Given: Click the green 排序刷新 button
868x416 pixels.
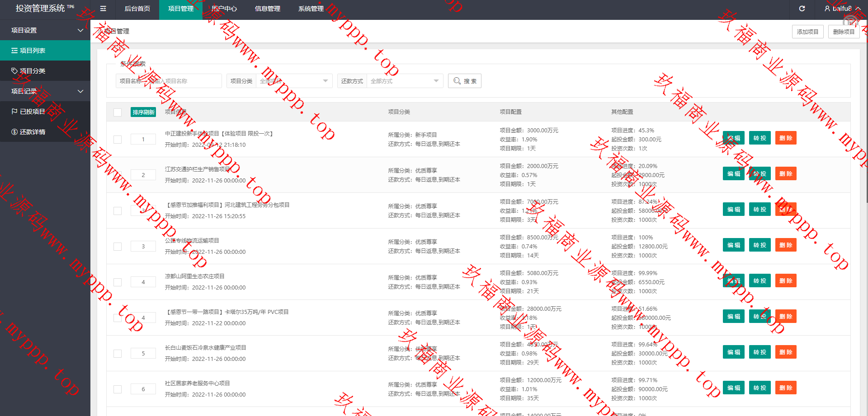Looking at the screenshot, I should pyautogui.click(x=143, y=112).
